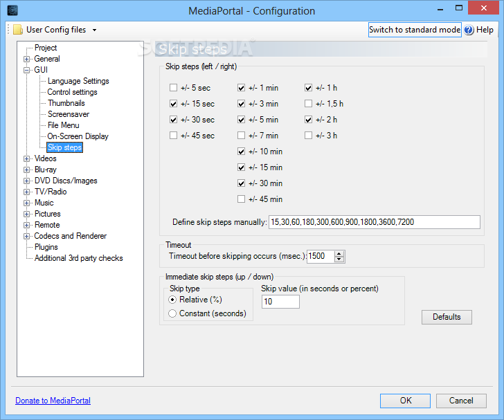This screenshot has width=504, height=420.
Task: Uncheck the +/- 15 min checkbox
Action: (241, 167)
